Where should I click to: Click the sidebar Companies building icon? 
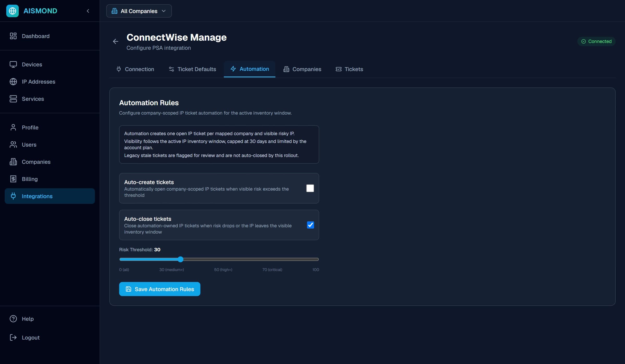pos(13,162)
